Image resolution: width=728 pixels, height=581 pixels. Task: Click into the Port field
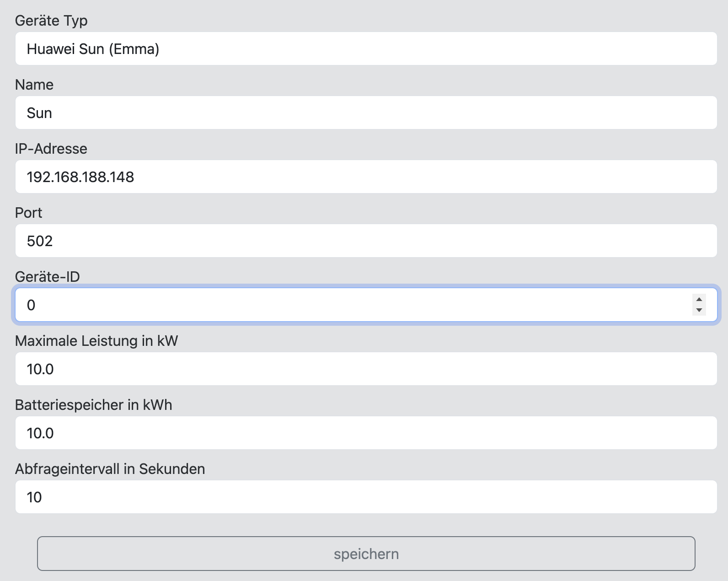[x=366, y=241]
